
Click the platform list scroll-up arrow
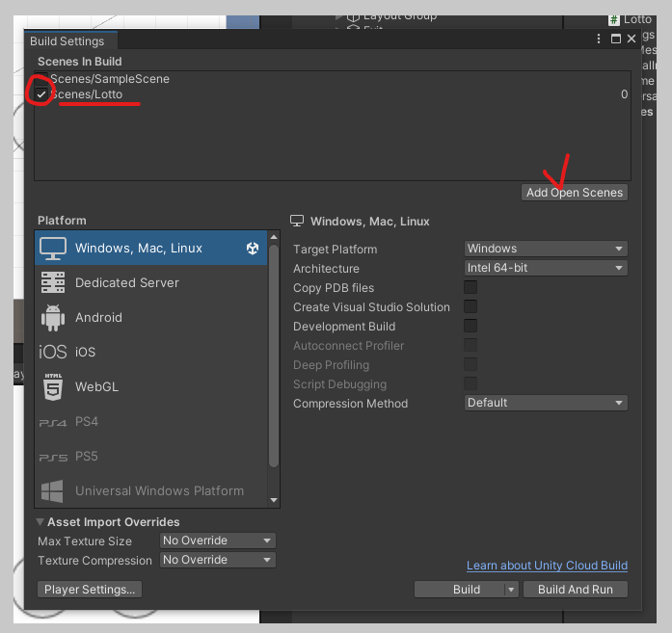tap(274, 237)
